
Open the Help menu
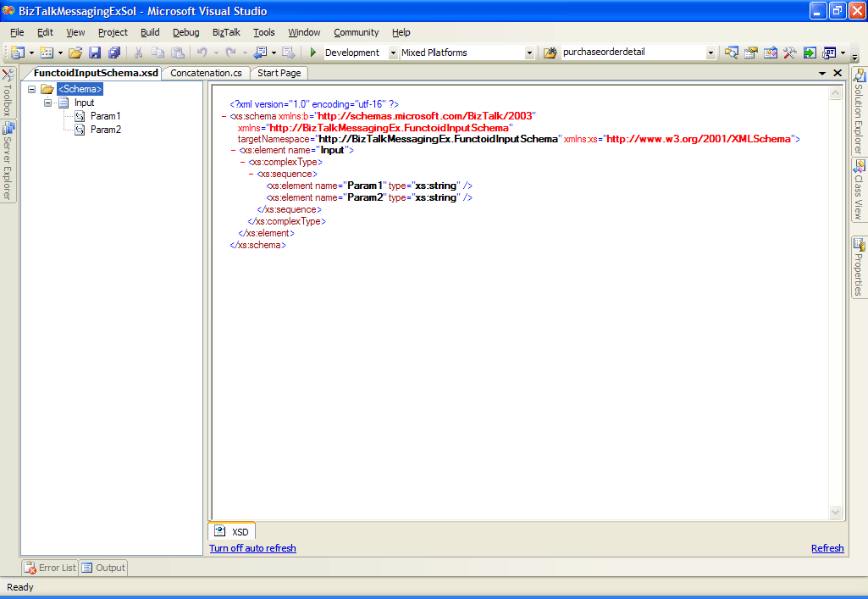(x=401, y=32)
